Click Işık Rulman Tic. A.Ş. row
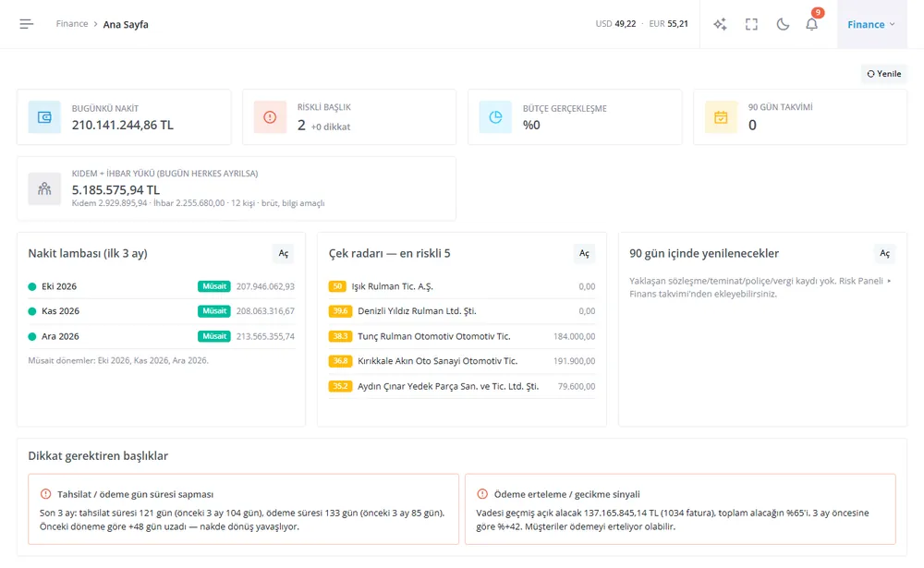 [462, 286]
